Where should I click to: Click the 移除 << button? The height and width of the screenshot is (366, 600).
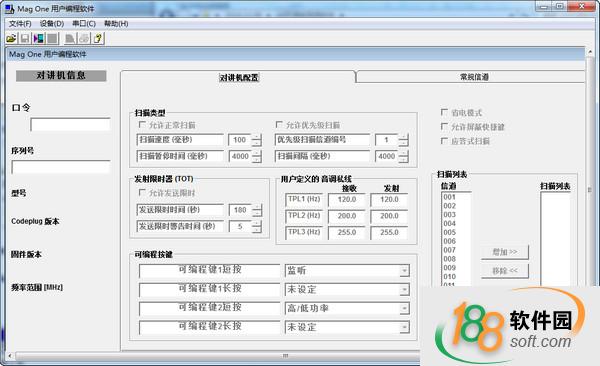pos(505,271)
